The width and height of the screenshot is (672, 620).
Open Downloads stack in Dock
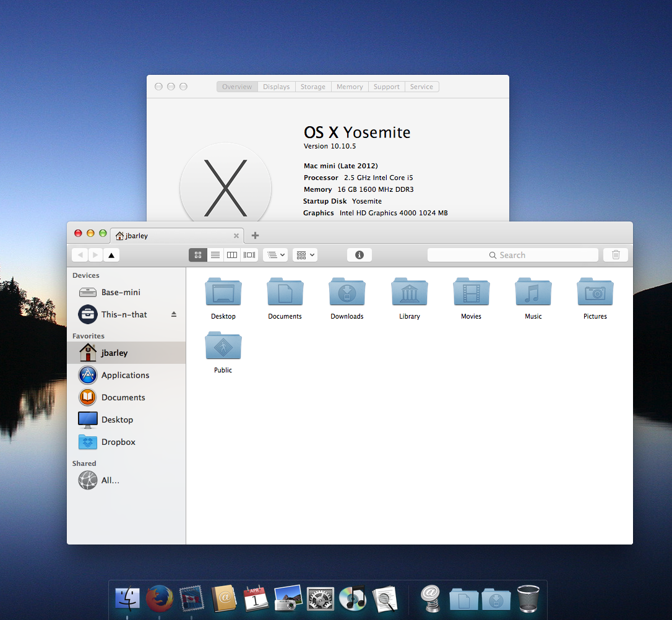click(496, 599)
